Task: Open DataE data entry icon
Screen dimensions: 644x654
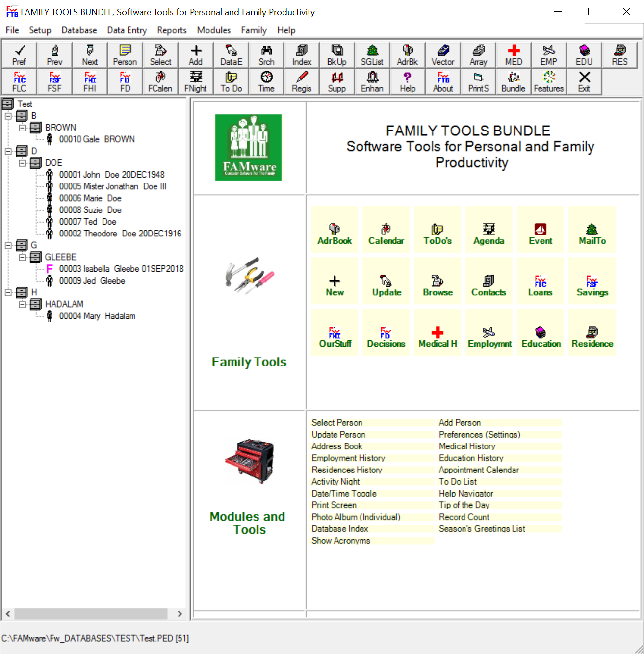Action: (x=231, y=55)
